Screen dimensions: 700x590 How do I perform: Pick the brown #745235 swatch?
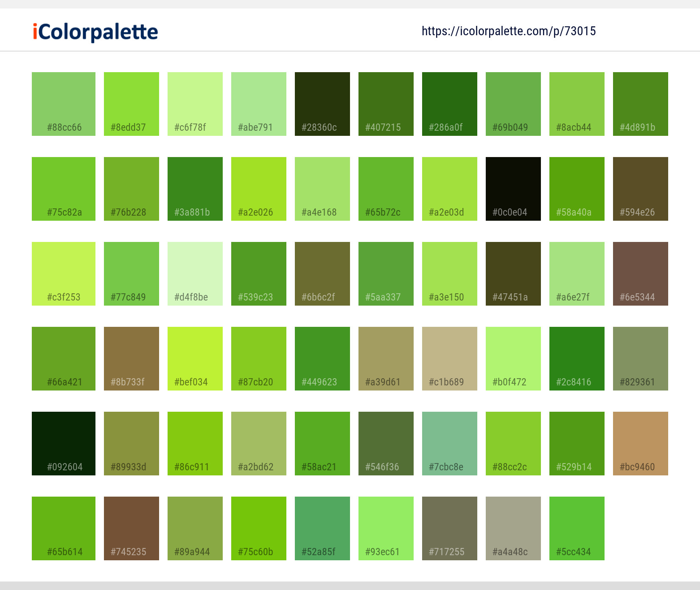tap(132, 528)
